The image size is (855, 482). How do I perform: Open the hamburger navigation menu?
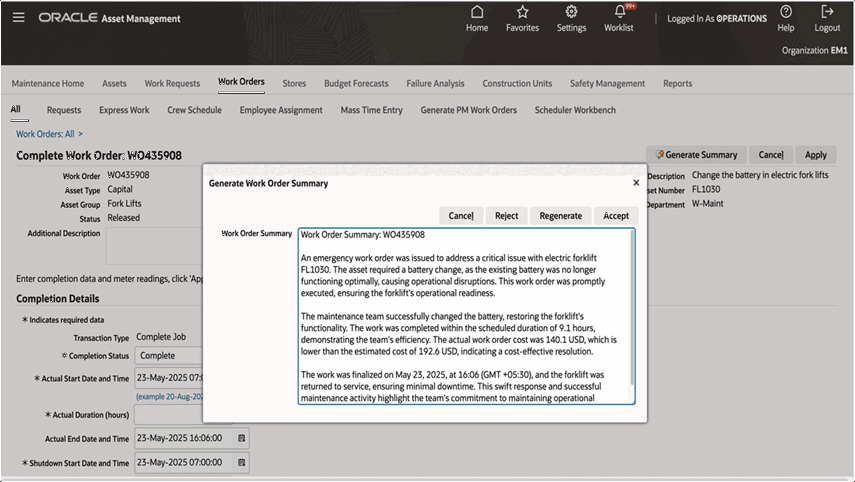coord(19,17)
